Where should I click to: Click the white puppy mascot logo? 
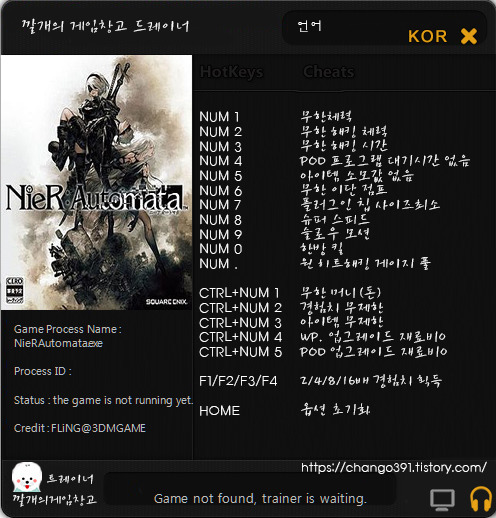pos(27,477)
